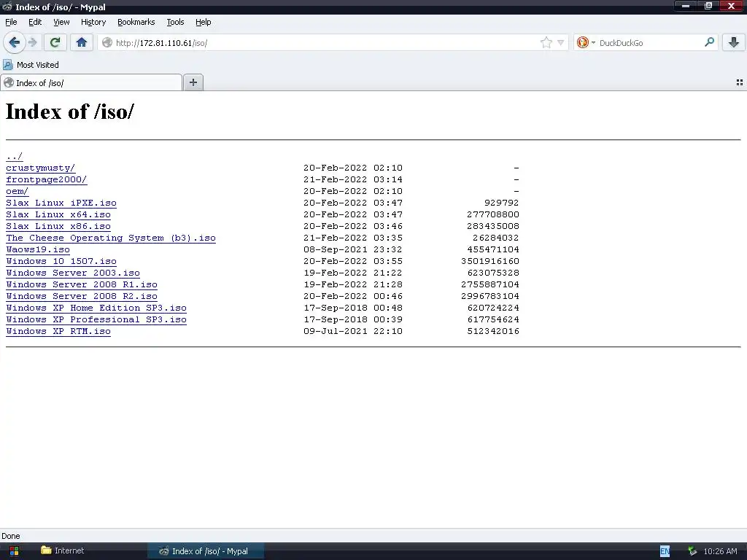747x560 pixels.
Task: Download Slax Linux x64.iso
Action: pyautogui.click(x=58, y=215)
